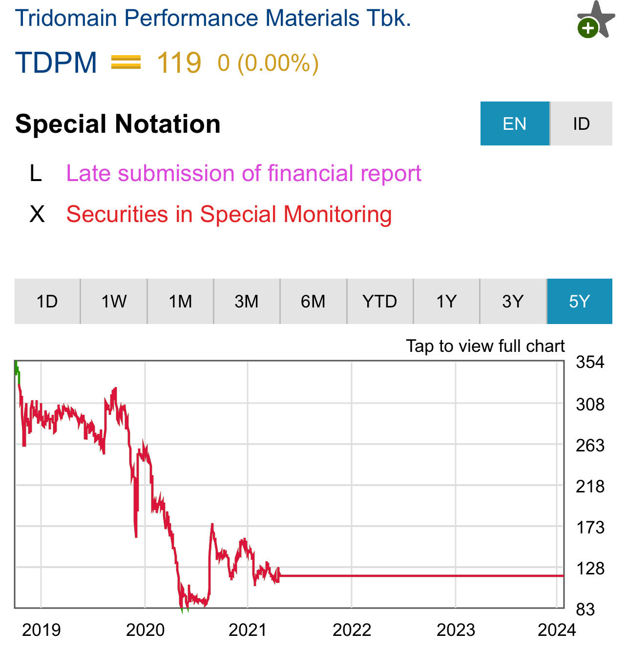Image resolution: width=627 pixels, height=672 pixels.
Task: Click Tridomain Performance Materials Tbk. company name
Action: point(213,18)
